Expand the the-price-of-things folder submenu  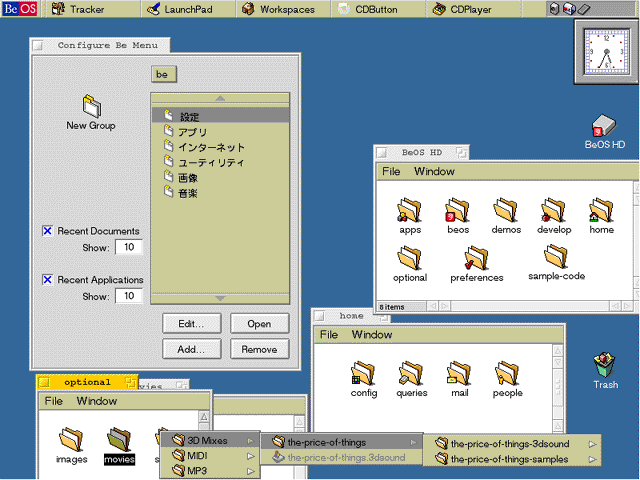(342, 442)
